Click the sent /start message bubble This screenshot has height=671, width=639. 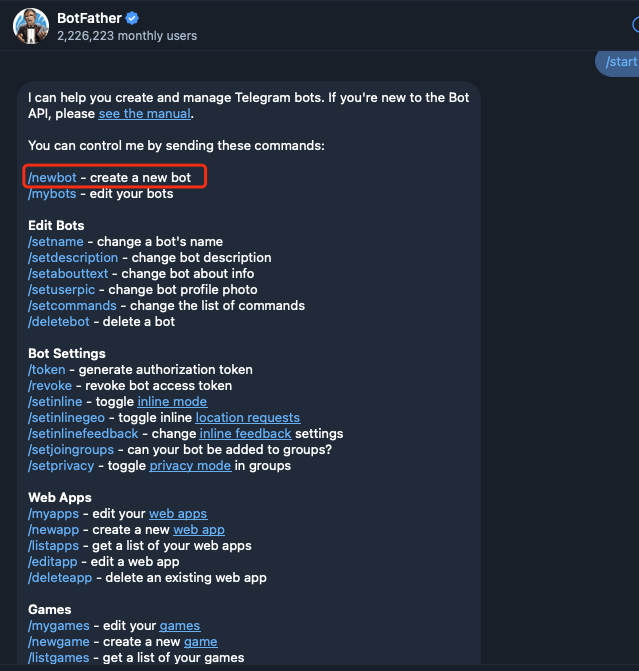pyautogui.click(x=617, y=62)
